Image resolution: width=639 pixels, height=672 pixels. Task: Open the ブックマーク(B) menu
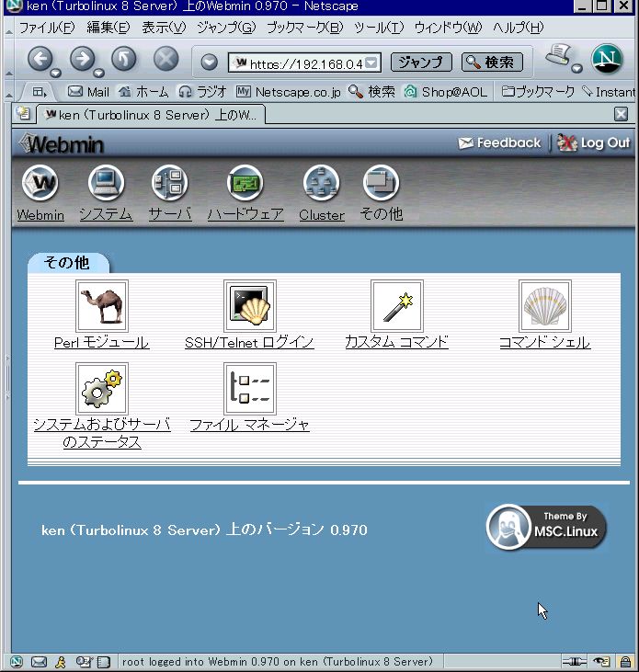coord(305,28)
